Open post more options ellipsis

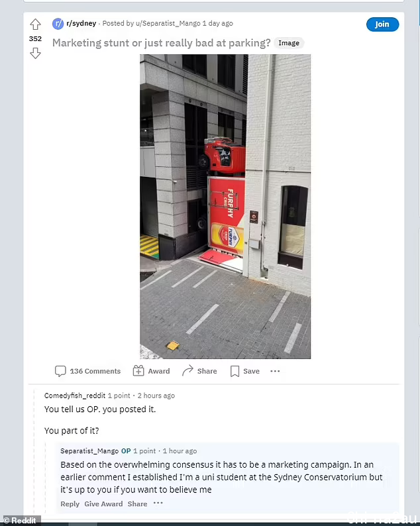pyautogui.click(x=275, y=371)
